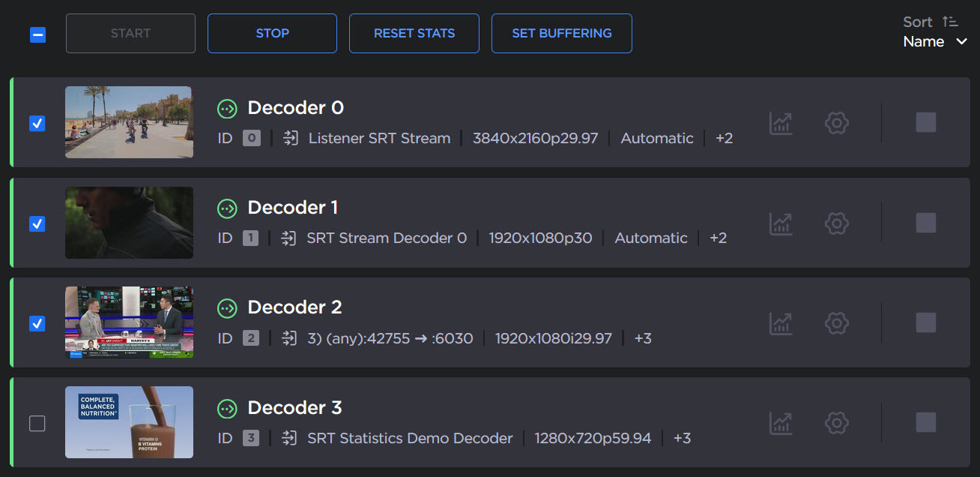Expand the +3 details on Decoder 2
980x477 pixels.
coord(643,338)
